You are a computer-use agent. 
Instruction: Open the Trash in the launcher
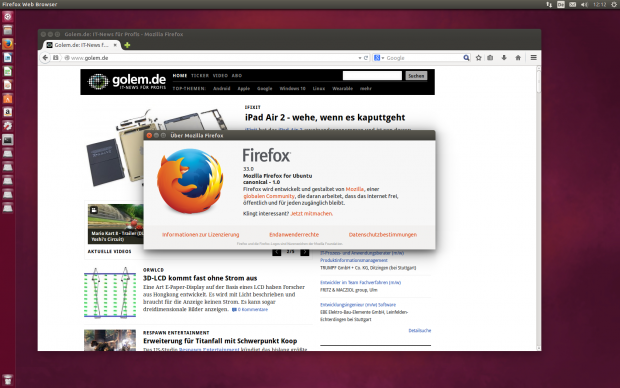(8, 380)
